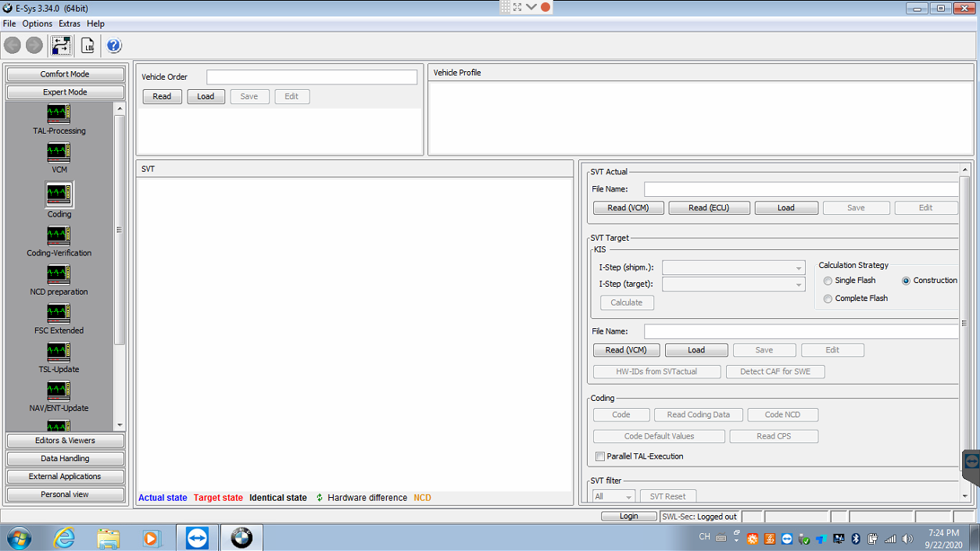The height and width of the screenshot is (551, 980).
Task: Click SVT Actual File Name field
Action: tap(801, 189)
